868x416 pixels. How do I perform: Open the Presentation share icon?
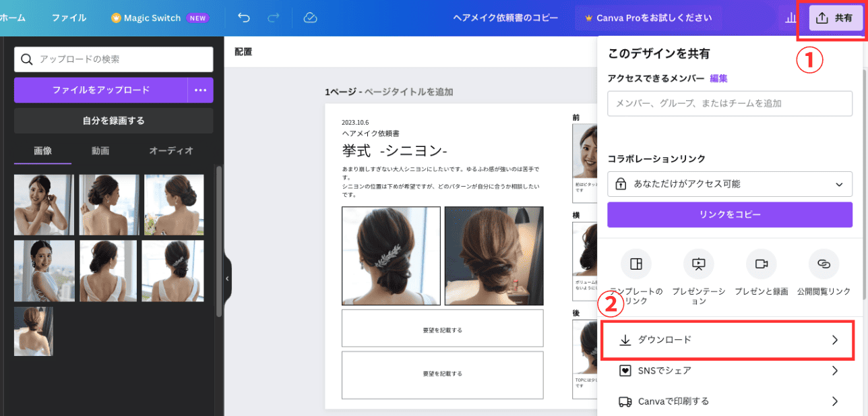tap(698, 264)
